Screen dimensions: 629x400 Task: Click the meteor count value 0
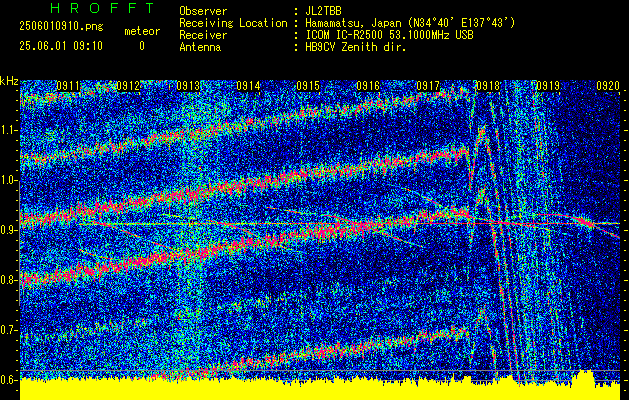pos(142,46)
